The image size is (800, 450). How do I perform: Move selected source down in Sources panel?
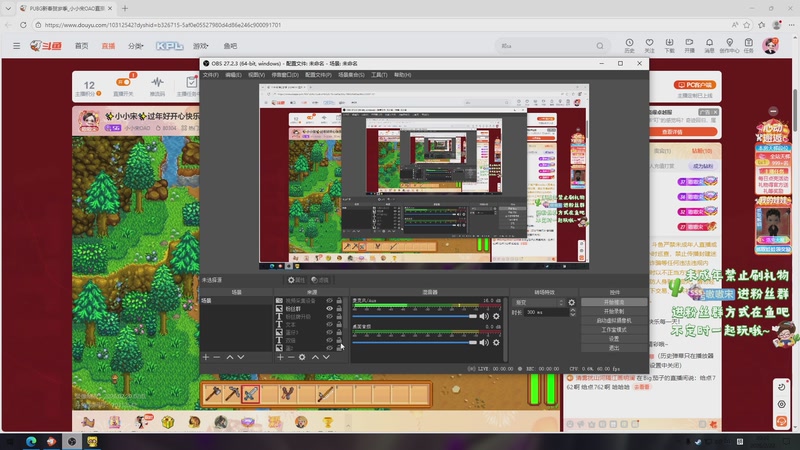coord(326,357)
